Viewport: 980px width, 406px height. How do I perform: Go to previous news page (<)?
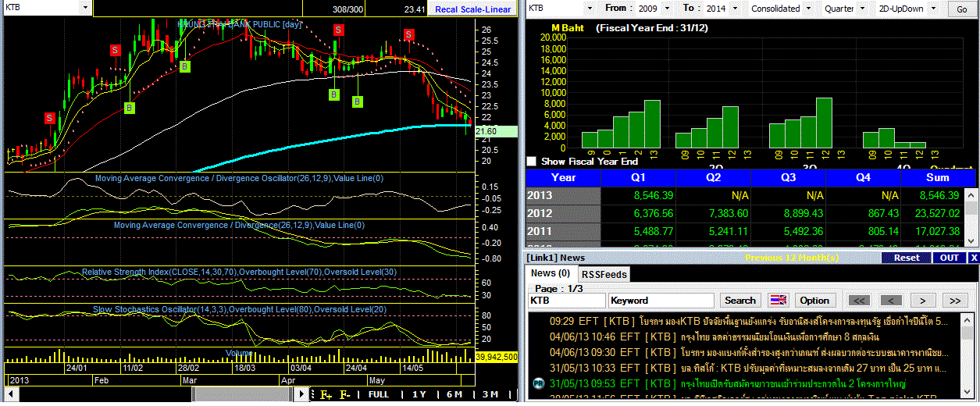[x=891, y=301]
